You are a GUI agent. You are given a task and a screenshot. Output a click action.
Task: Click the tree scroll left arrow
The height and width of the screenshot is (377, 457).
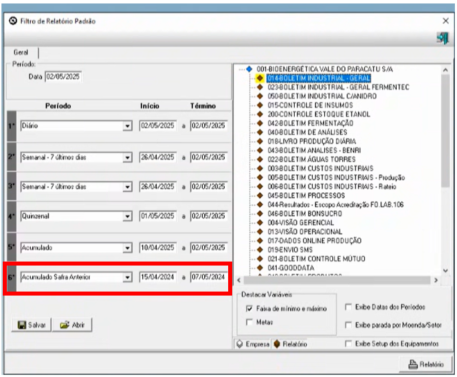coord(239,280)
